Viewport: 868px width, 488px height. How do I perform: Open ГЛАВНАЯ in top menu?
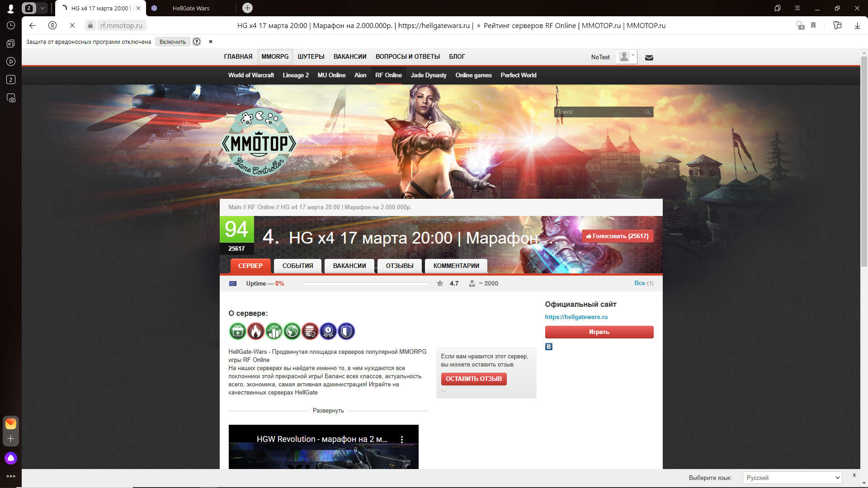tap(238, 56)
